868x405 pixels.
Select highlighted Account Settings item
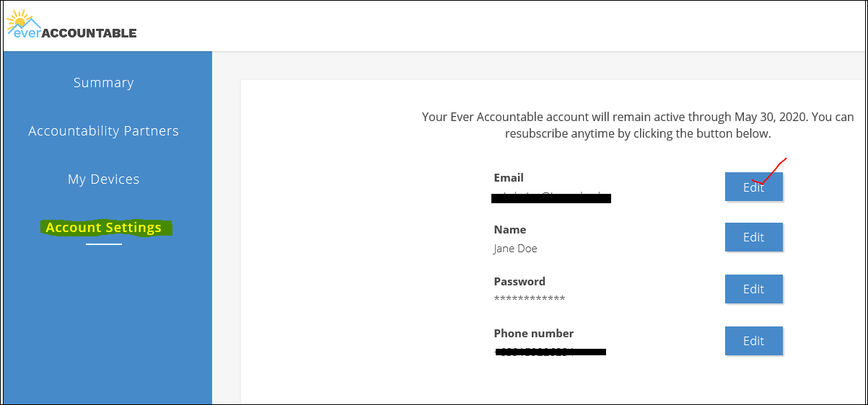pos(104,228)
